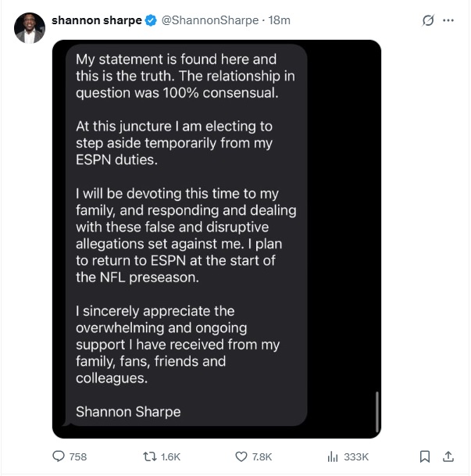Open the post's 18m timestamp link
The image size is (471, 476).
[x=279, y=20]
